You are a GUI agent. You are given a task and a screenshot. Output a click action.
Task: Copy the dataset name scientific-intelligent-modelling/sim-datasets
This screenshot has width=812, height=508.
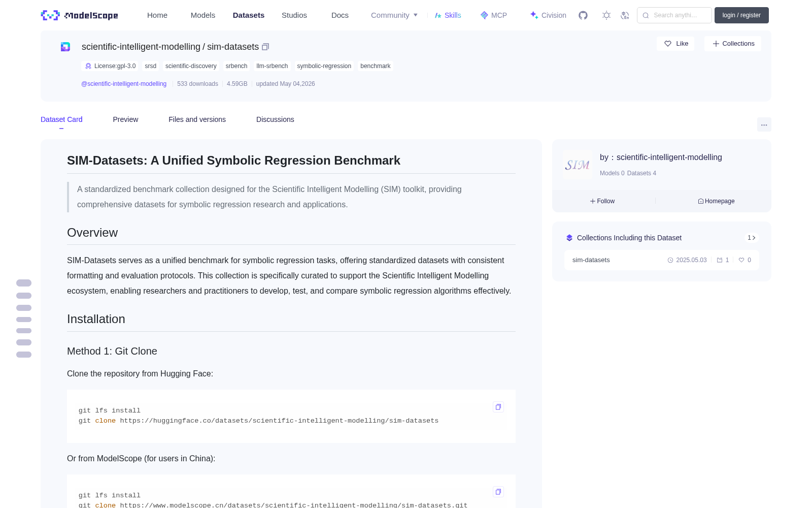(265, 47)
